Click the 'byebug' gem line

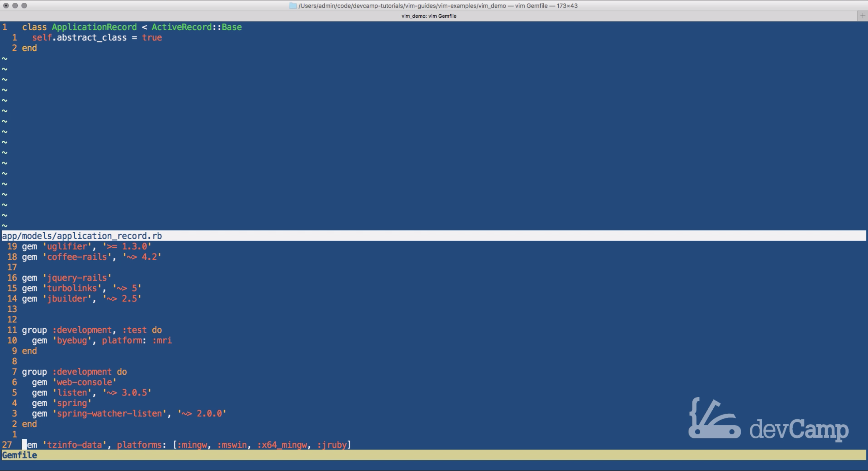[72, 340]
